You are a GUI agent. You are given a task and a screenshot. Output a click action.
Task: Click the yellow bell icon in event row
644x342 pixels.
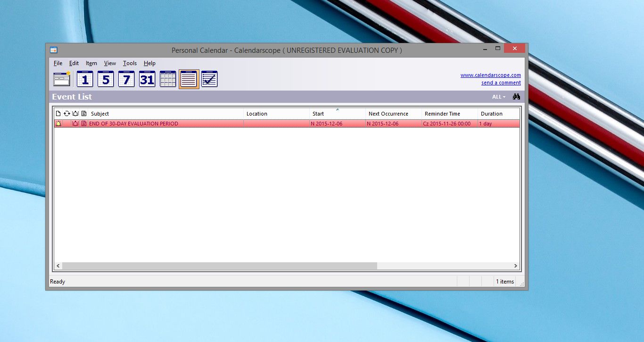58,124
